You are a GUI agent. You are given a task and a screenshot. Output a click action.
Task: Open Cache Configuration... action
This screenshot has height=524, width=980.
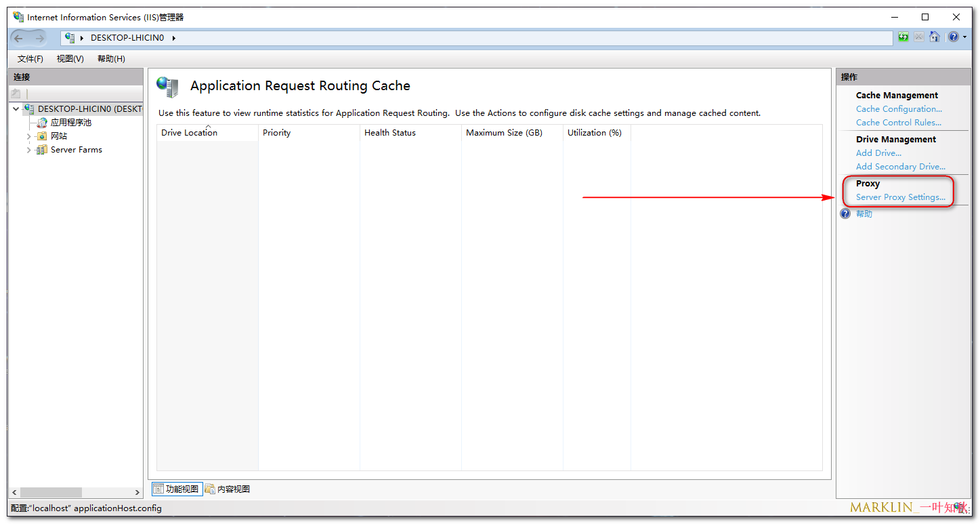[x=899, y=109]
